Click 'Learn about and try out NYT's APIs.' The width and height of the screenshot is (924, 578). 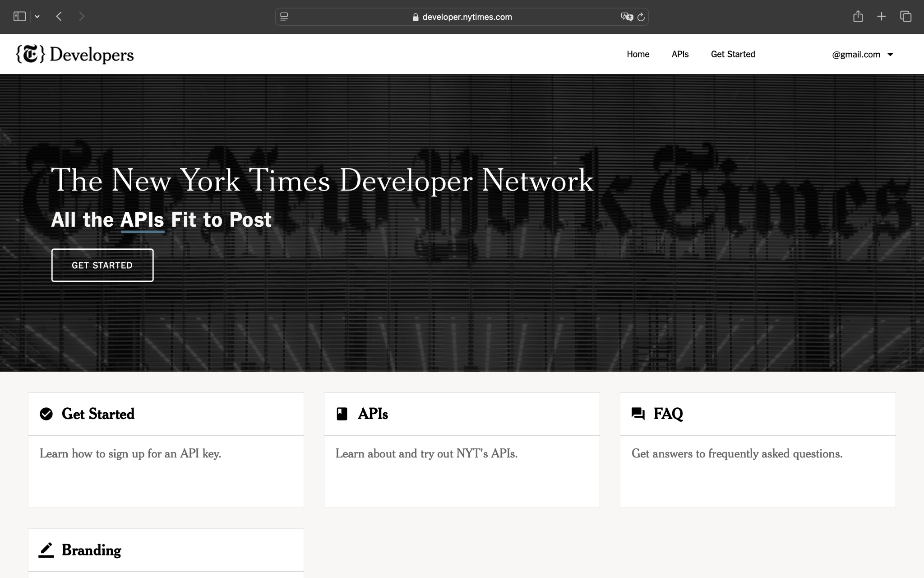pos(426,453)
